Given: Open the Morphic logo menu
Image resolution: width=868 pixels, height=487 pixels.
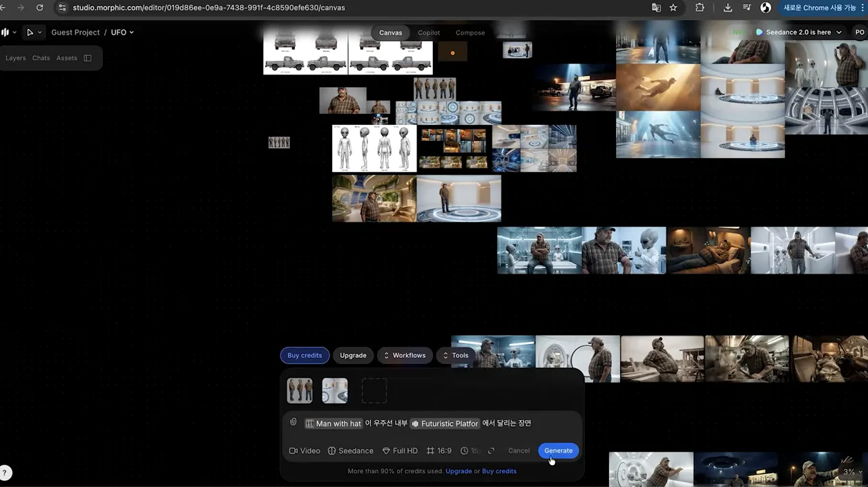Looking at the screenshot, I should click(x=8, y=32).
